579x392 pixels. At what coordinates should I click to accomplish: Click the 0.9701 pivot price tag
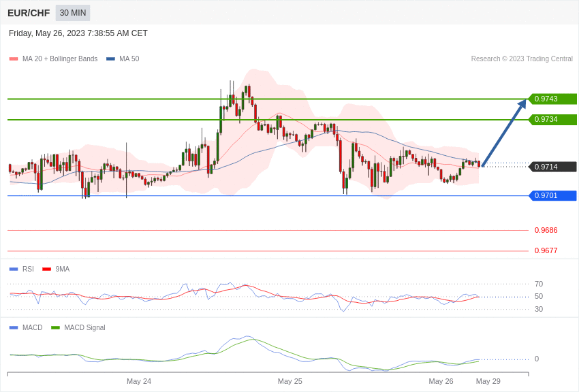[x=552, y=195]
